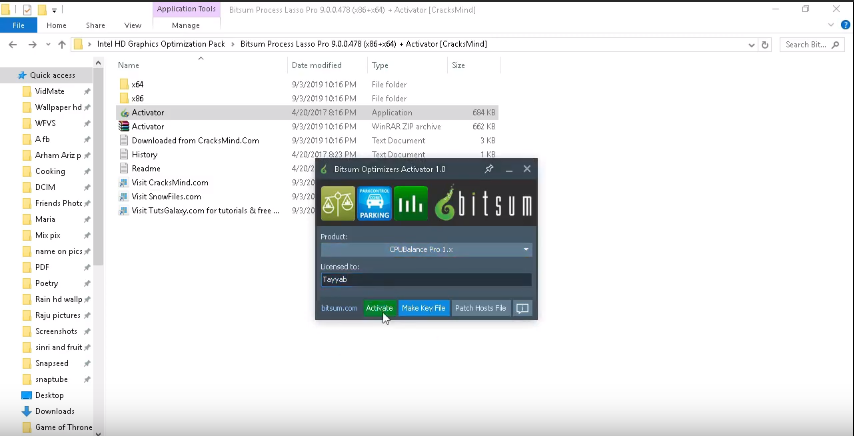Open the Product dropdown showing CPUBalance Pro
This screenshot has width=854, height=436.
pos(426,249)
